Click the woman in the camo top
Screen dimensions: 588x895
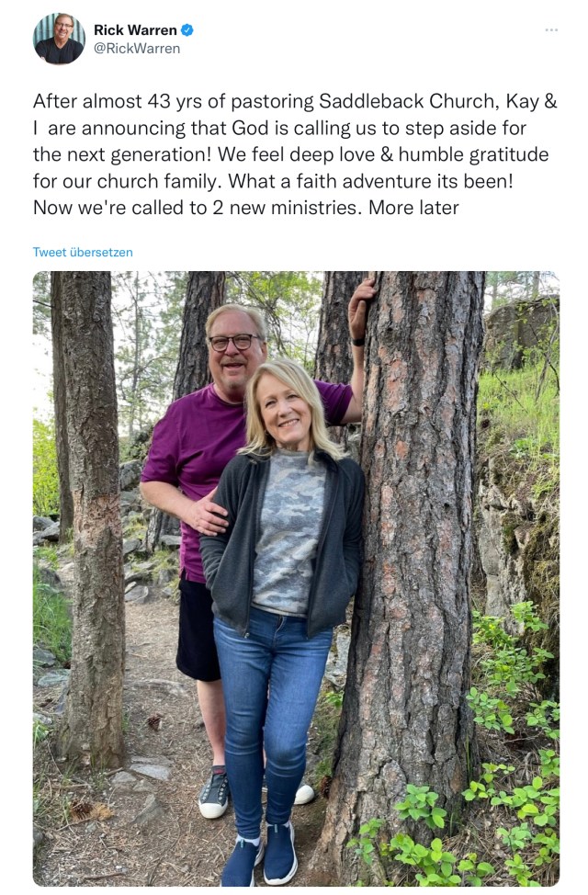[287, 533]
